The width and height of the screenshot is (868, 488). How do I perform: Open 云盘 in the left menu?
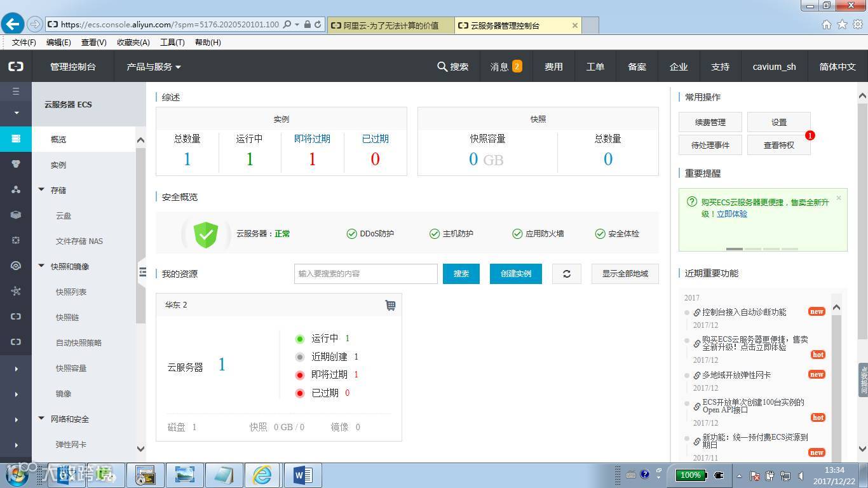64,216
